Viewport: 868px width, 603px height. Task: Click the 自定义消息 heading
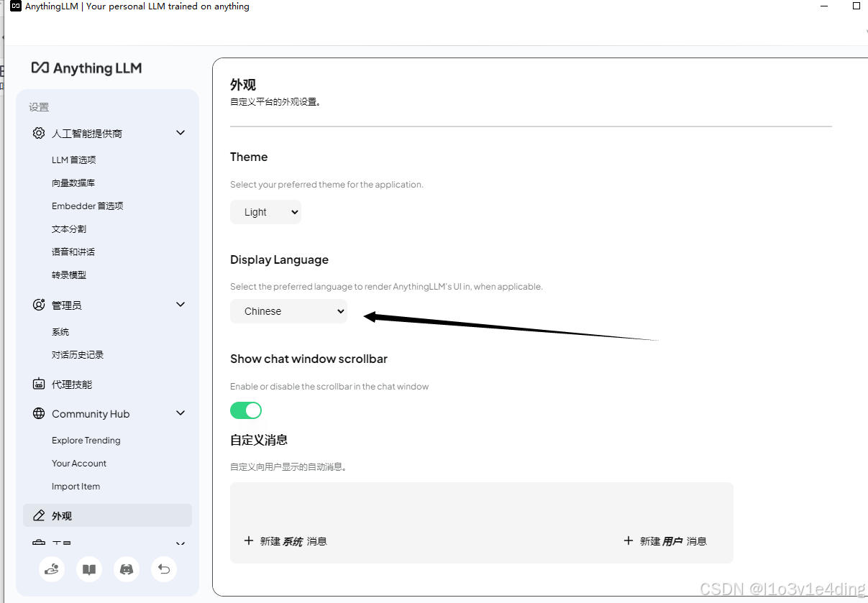click(259, 440)
